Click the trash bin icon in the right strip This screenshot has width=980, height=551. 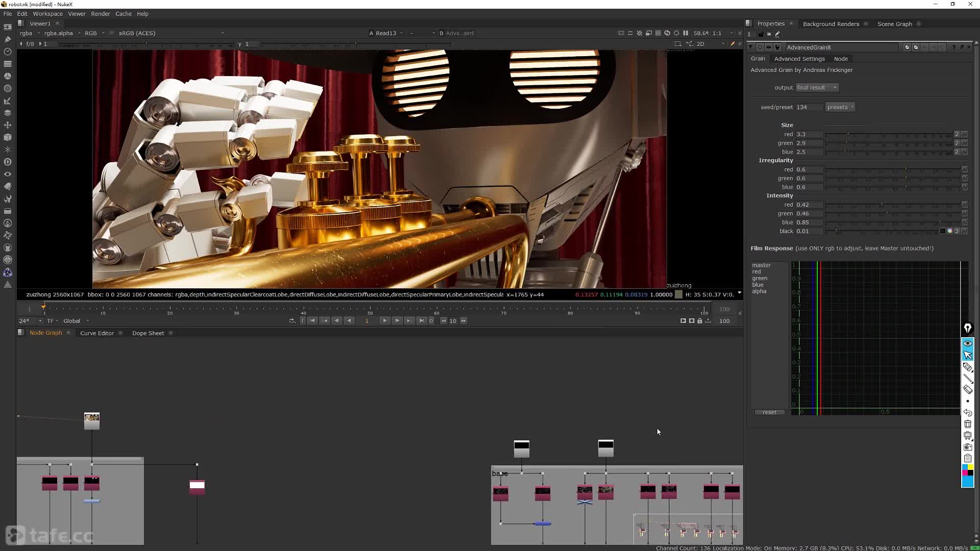click(968, 424)
